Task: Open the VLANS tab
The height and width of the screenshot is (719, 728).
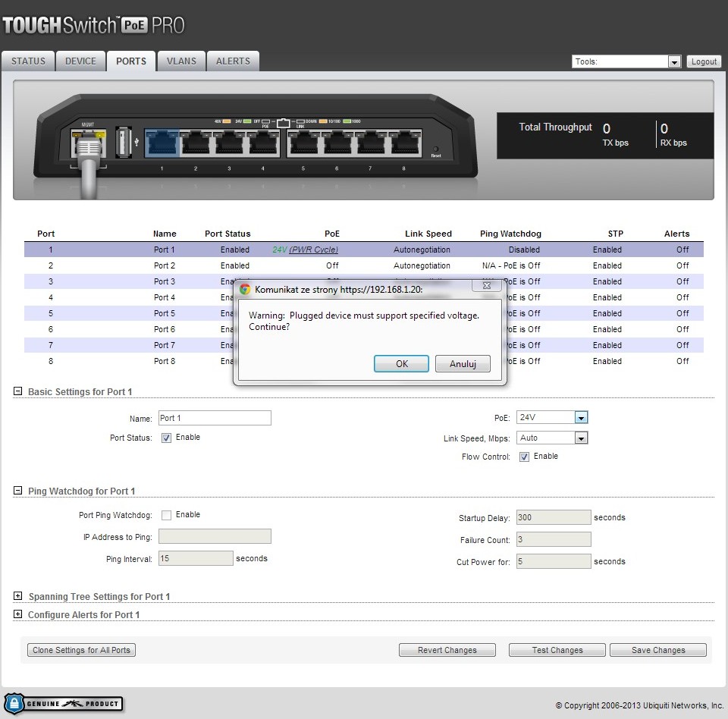Action: click(x=181, y=61)
